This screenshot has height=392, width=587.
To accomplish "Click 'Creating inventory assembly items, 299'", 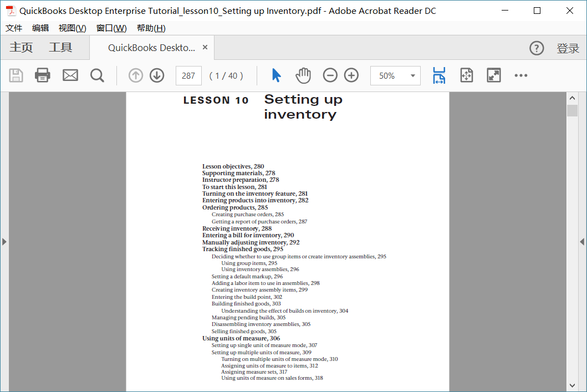I will (x=259, y=290).
